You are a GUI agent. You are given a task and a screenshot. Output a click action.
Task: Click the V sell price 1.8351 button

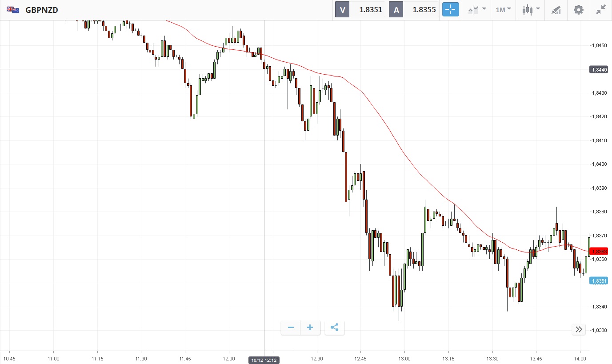click(360, 9)
